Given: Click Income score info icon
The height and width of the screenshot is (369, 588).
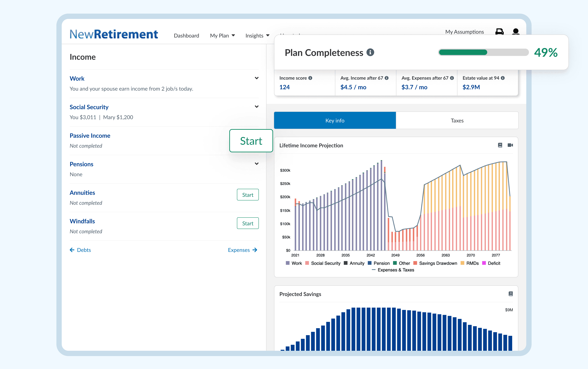Looking at the screenshot, I should 310,78.
